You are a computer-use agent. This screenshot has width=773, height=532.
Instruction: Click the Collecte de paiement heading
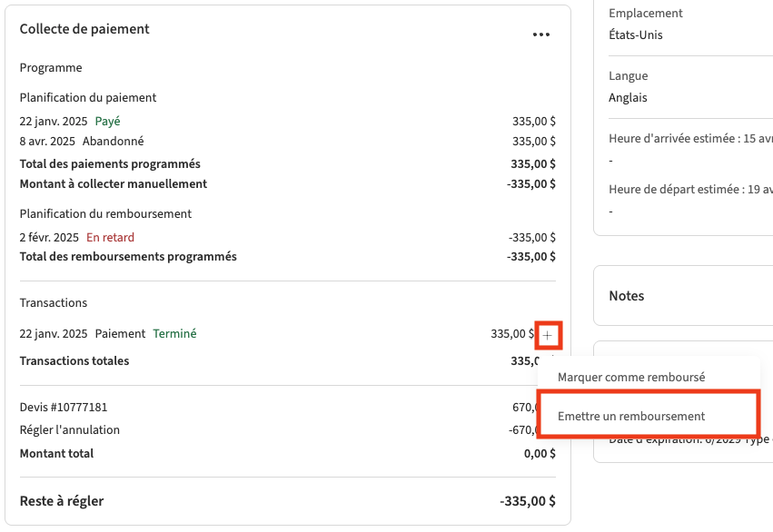[84, 29]
